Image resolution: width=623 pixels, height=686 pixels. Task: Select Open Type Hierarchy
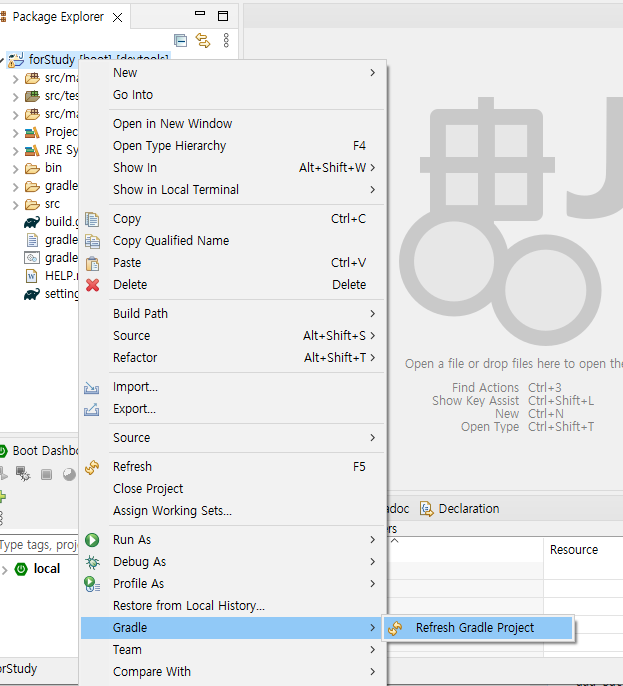[233, 146]
